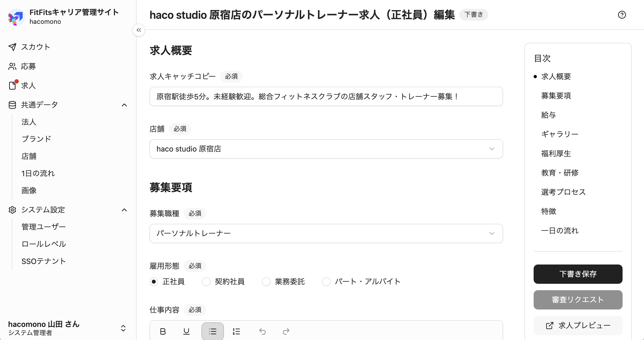The height and width of the screenshot is (340, 644).
Task: Open 1日の流れ in the sidebar
Action: (38, 173)
